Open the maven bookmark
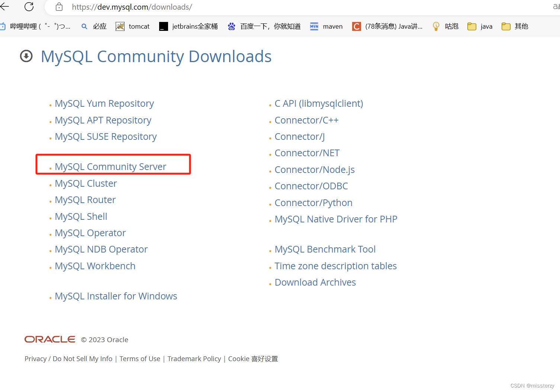The image size is (560, 392). tap(326, 26)
